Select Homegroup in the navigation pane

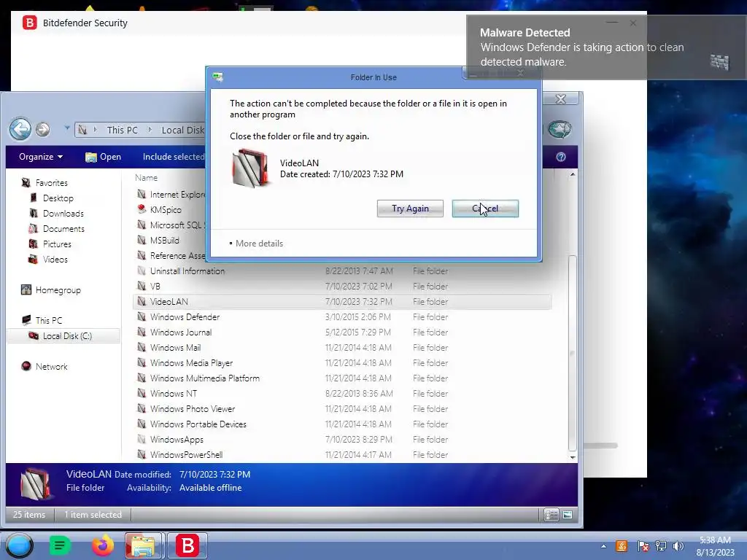[58, 290]
